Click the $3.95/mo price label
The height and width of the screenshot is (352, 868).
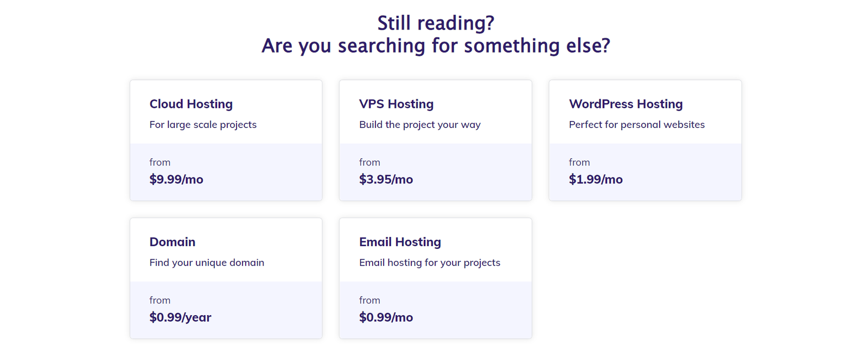coord(386,180)
